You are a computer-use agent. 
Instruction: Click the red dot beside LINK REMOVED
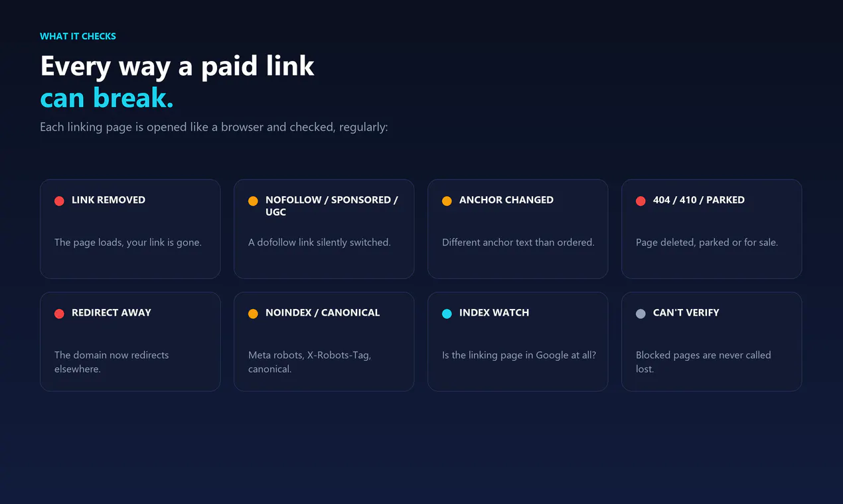click(x=59, y=201)
